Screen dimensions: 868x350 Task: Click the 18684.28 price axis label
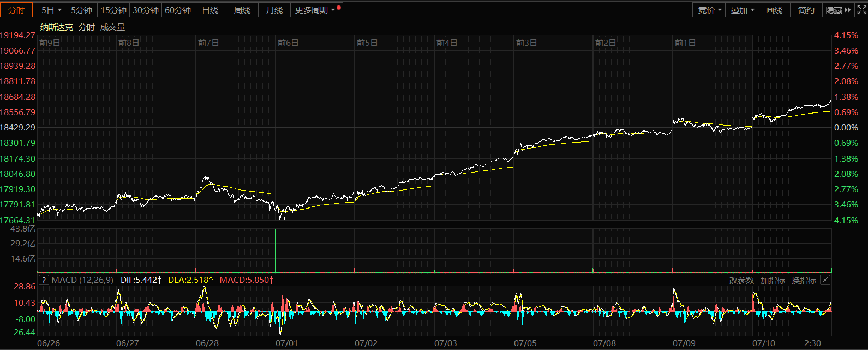coord(17,97)
